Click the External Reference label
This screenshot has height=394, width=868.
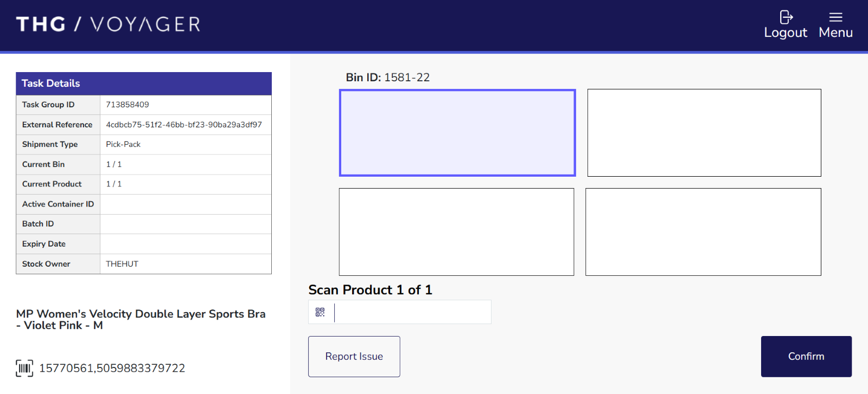pyautogui.click(x=58, y=125)
